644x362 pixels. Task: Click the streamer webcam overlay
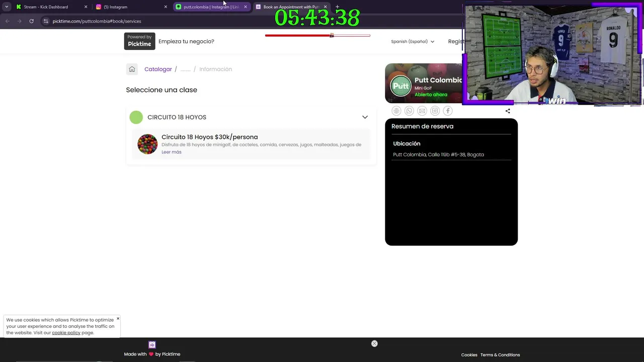[x=552, y=54]
